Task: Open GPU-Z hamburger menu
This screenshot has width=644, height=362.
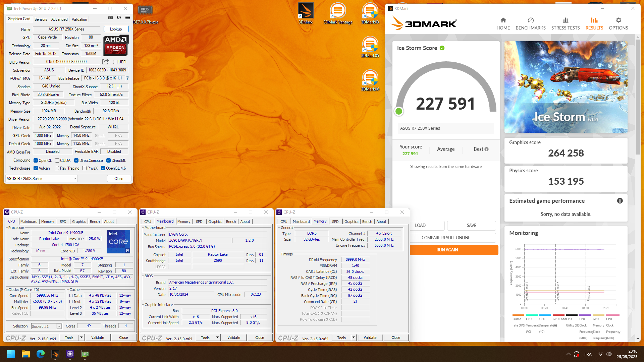Action: coord(128,18)
